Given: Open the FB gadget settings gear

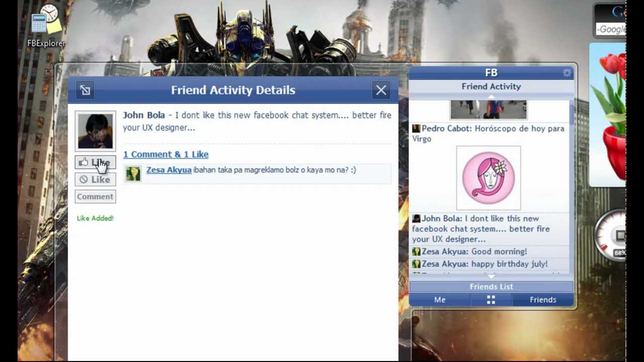Looking at the screenshot, I should click(567, 73).
